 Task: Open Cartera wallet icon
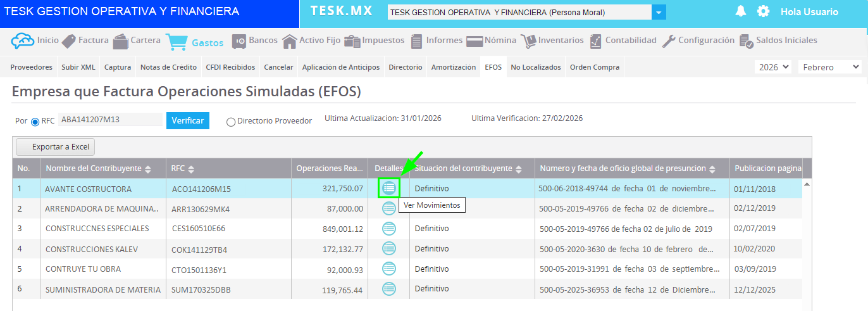click(x=120, y=42)
